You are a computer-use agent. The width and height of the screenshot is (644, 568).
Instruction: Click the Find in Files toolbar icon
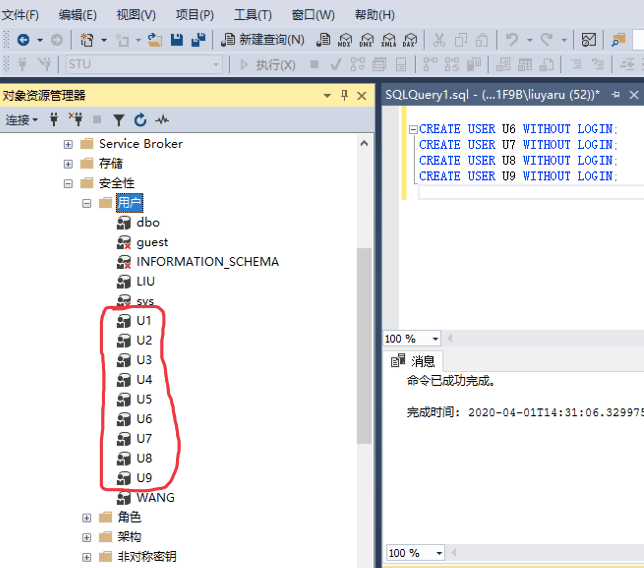point(618,40)
